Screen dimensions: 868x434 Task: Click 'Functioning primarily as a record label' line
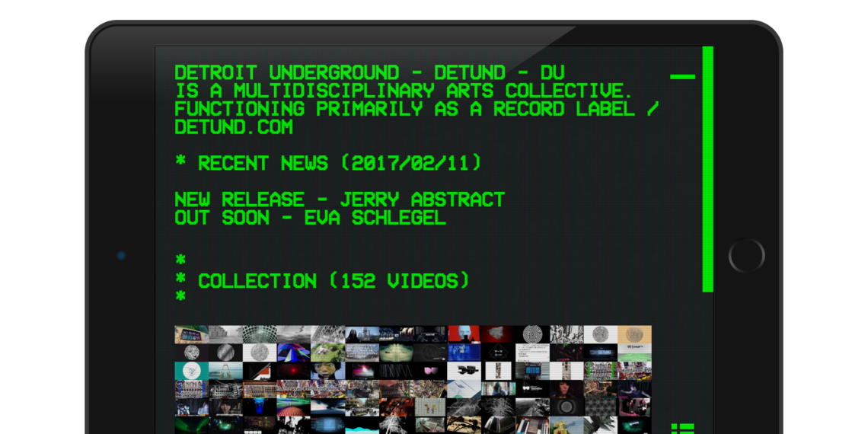(416, 109)
